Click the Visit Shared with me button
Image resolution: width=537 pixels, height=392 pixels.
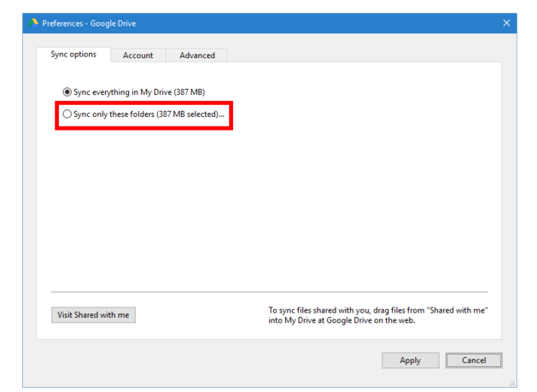point(94,315)
